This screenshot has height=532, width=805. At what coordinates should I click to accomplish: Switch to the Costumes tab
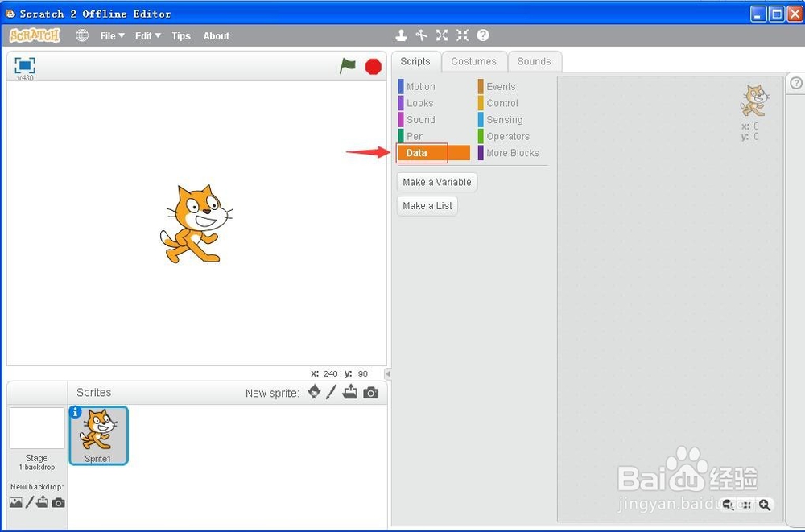[474, 62]
